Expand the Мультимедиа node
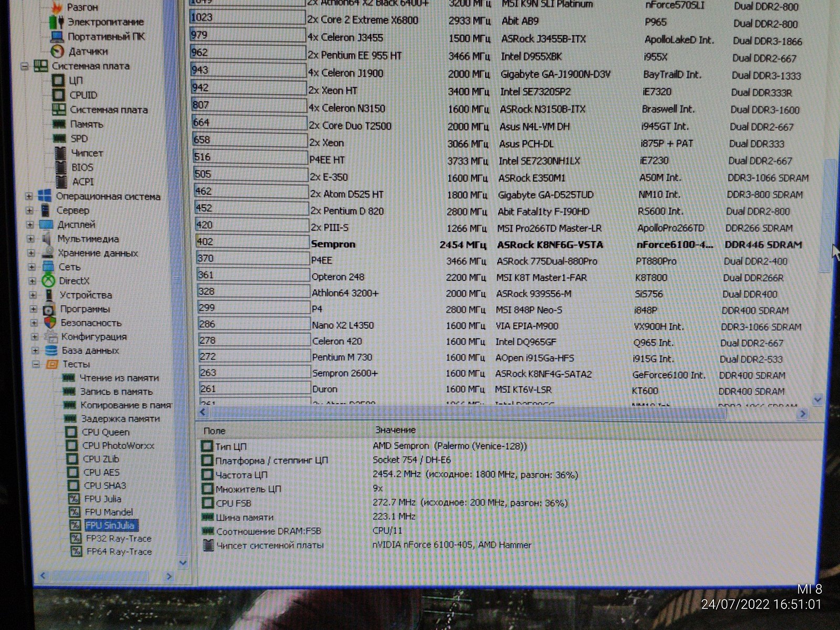The width and height of the screenshot is (840, 630). coord(31,239)
